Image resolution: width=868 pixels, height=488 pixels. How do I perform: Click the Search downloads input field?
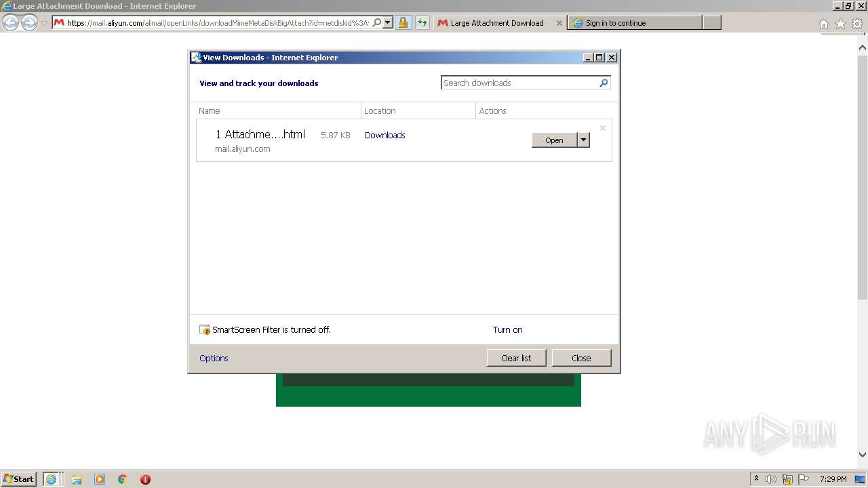pos(519,83)
